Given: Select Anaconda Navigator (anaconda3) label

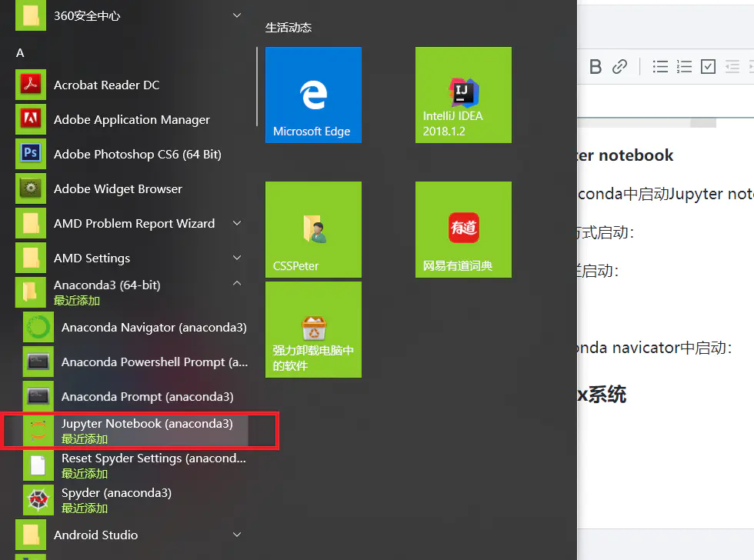Looking at the screenshot, I should tap(154, 328).
